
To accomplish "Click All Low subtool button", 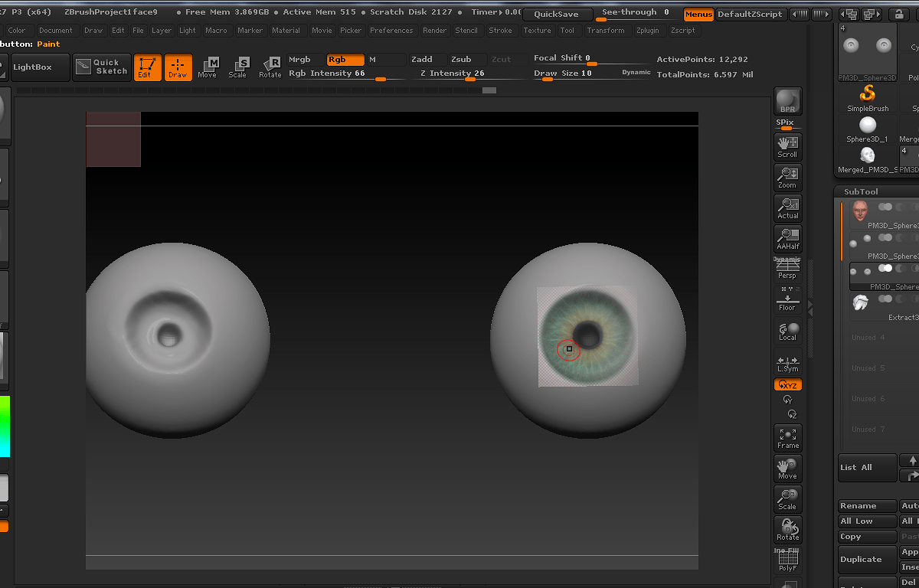I will pyautogui.click(x=868, y=521).
